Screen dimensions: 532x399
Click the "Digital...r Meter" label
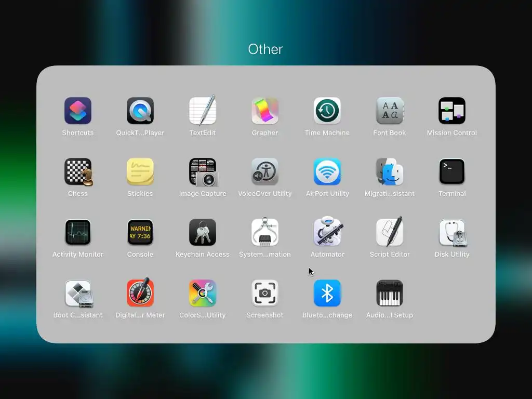(140, 315)
